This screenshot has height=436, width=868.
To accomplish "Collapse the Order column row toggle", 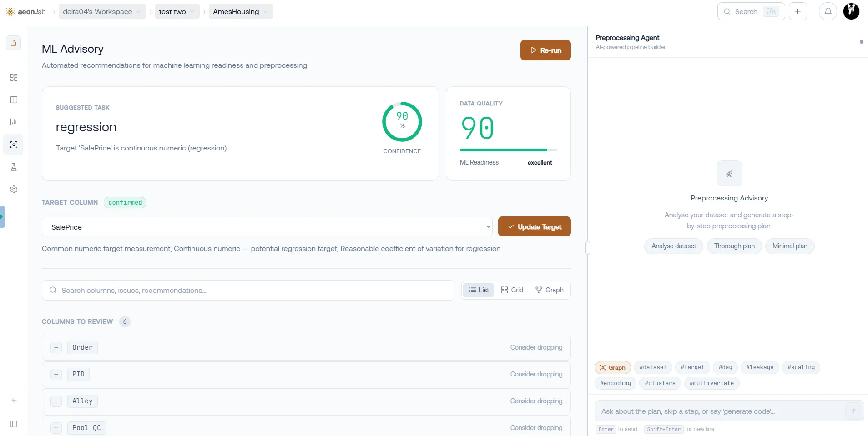I will (56, 348).
